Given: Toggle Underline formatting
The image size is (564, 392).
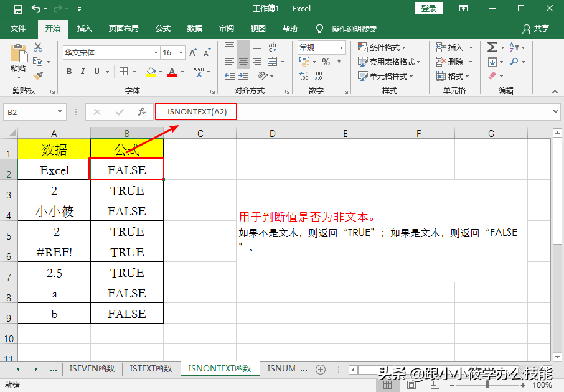Looking at the screenshot, I should pyautogui.click(x=96, y=72).
